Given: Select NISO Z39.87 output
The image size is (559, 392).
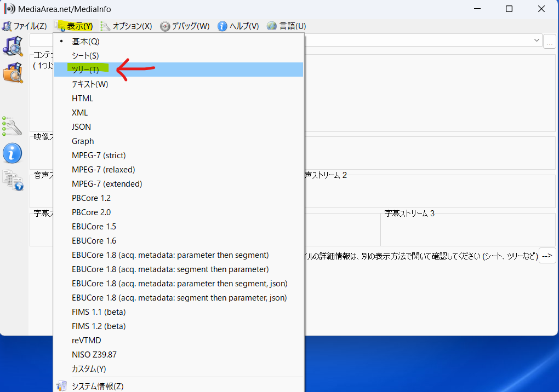Looking at the screenshot, I should point(179,355).
